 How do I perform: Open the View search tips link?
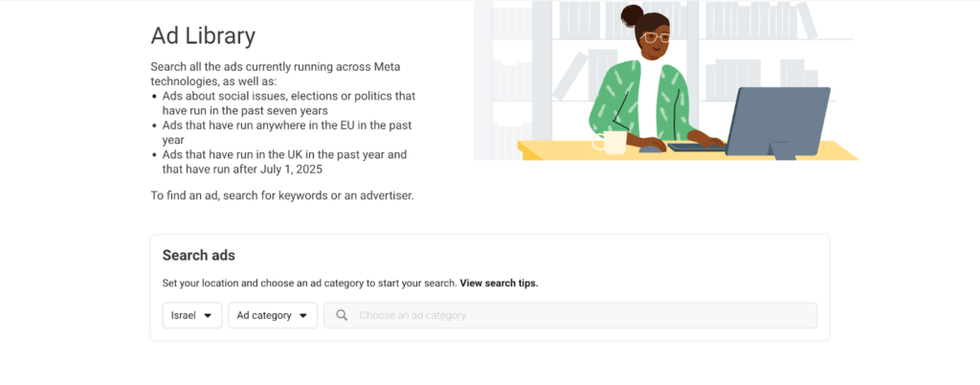click(499, 283)
